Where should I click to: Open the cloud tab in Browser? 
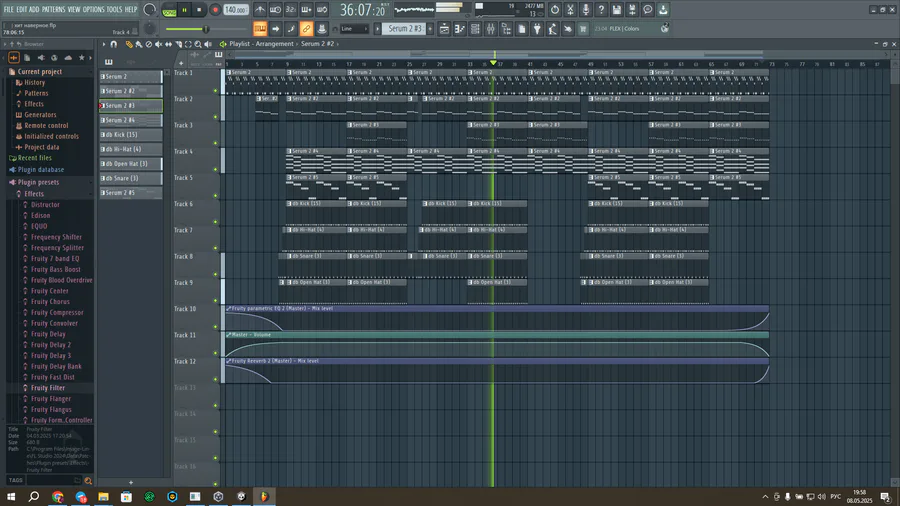pyautogui.click(x=68, y=57)
